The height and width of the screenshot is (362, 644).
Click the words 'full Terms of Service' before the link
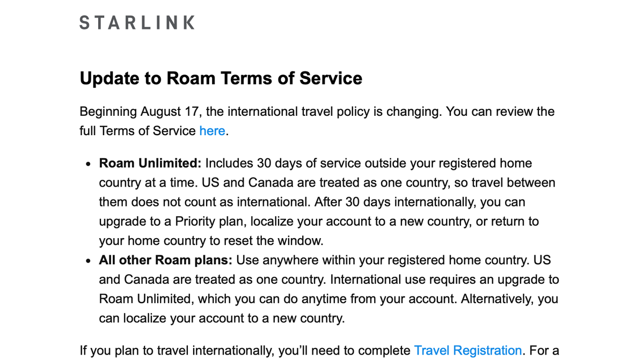pos(137,131)
